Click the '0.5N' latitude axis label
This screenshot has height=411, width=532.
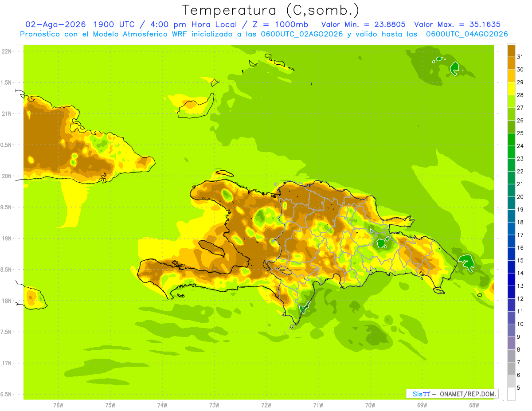pyautogui.click(x=7, y=145)
